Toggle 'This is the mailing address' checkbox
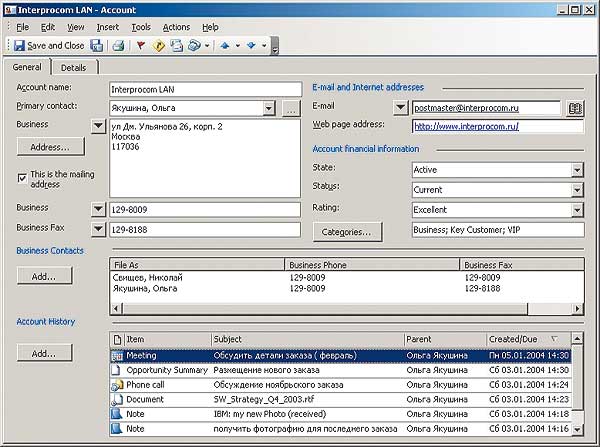Viewport: 600px width, 447px height. [x=23, y=177]
